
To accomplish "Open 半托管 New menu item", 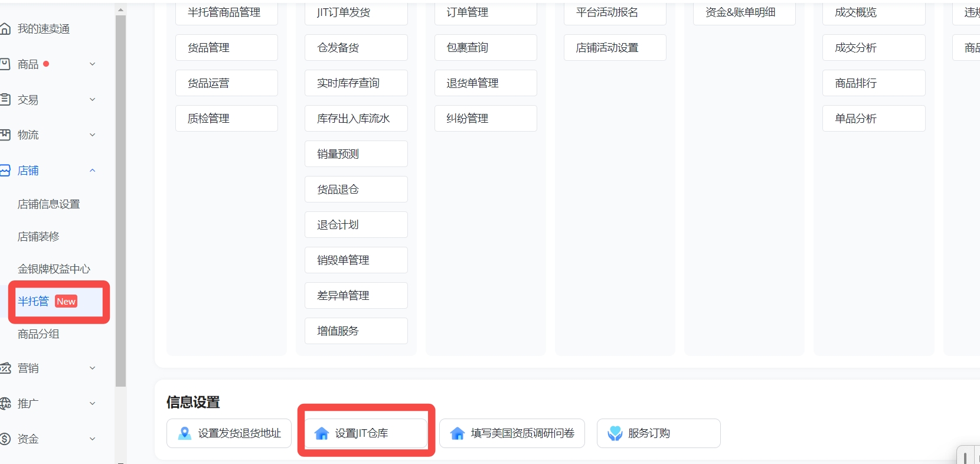I will 47,301.
